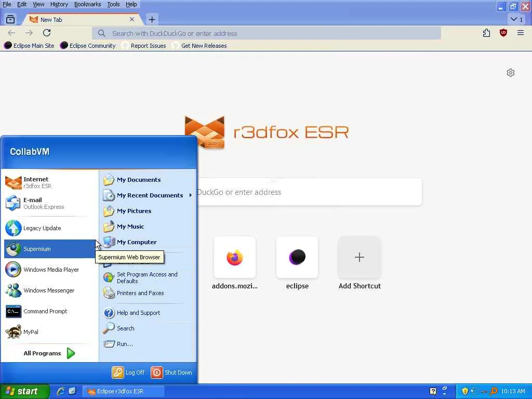The width and height of the screenshot is (532, 399).
Task: Open Eclipse Community bookmark
Action: point(88,46)
